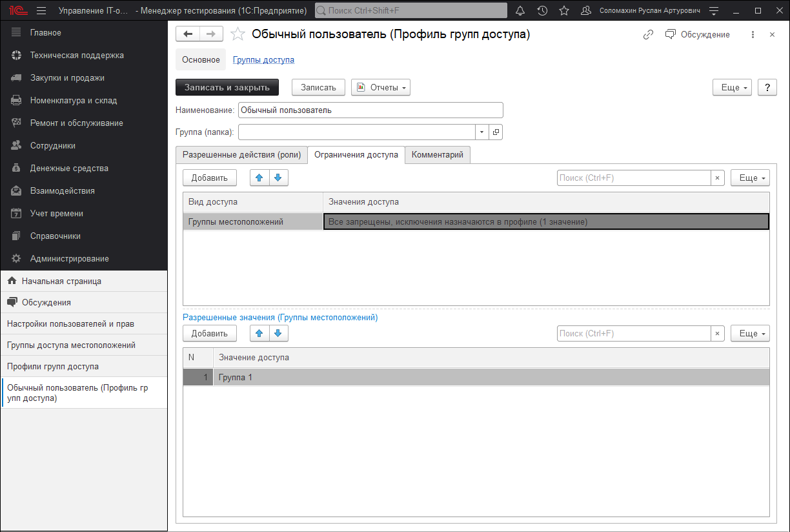Navigate back with left arrow button
The image size is (790, 532).
(188, 34)
